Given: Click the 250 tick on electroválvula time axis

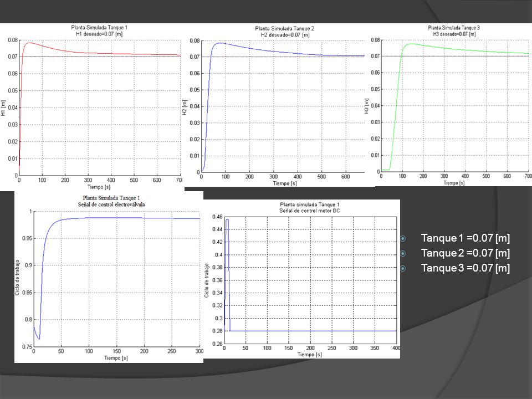Looking at the screenshot, I should click(172, 351).
